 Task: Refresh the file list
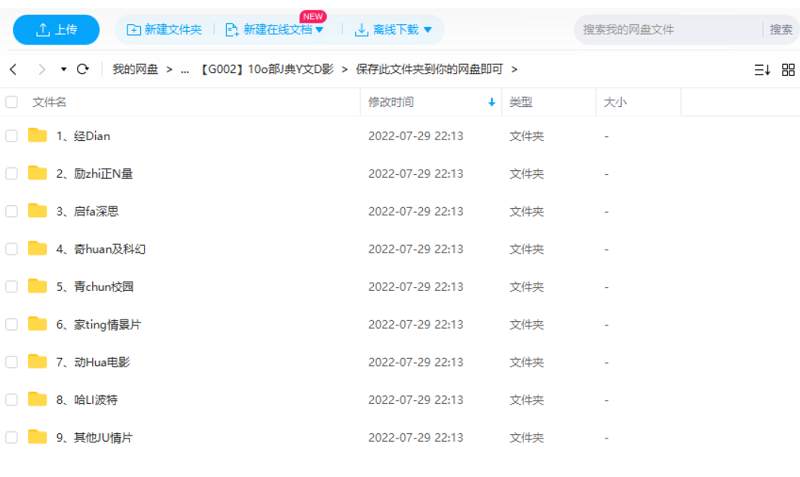click(x=83, y=69)
